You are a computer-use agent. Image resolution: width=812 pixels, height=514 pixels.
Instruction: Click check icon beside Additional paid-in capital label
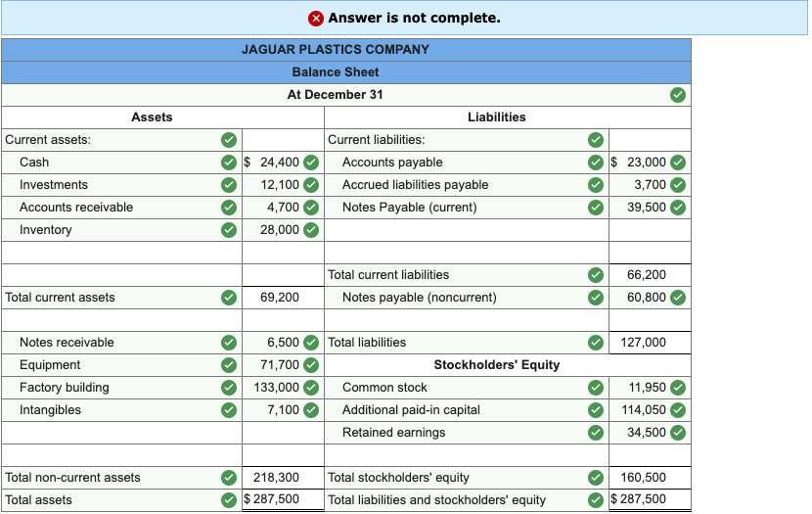click(596, 410)
